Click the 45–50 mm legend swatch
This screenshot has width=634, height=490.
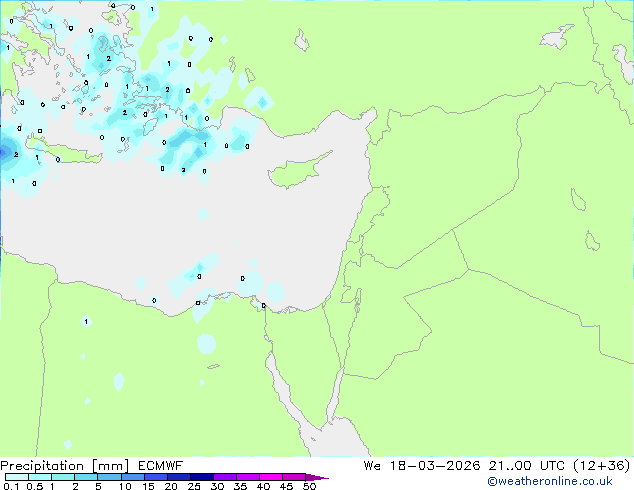(294, 477)
